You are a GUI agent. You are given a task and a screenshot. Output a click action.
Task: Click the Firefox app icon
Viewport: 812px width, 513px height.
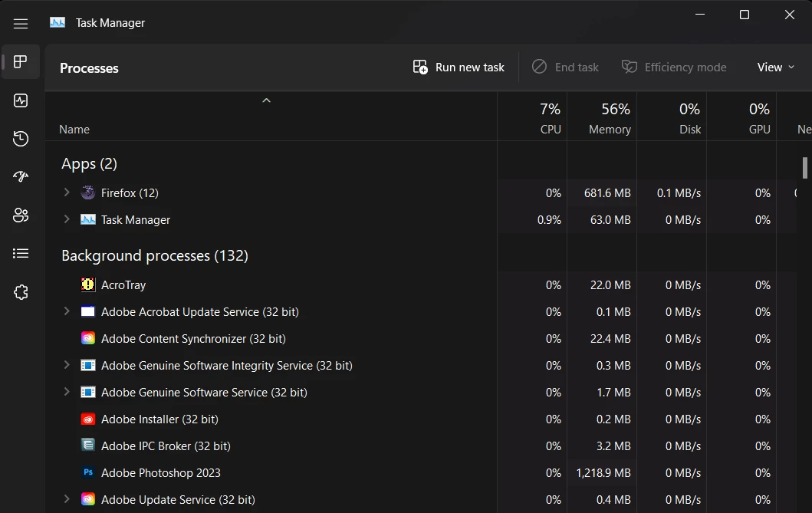coord(88,192)
